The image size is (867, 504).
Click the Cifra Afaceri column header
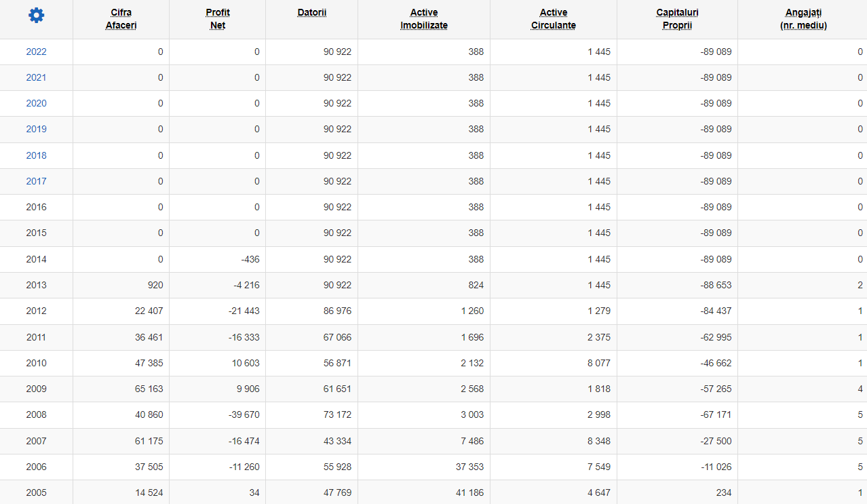tap(121, 19)
